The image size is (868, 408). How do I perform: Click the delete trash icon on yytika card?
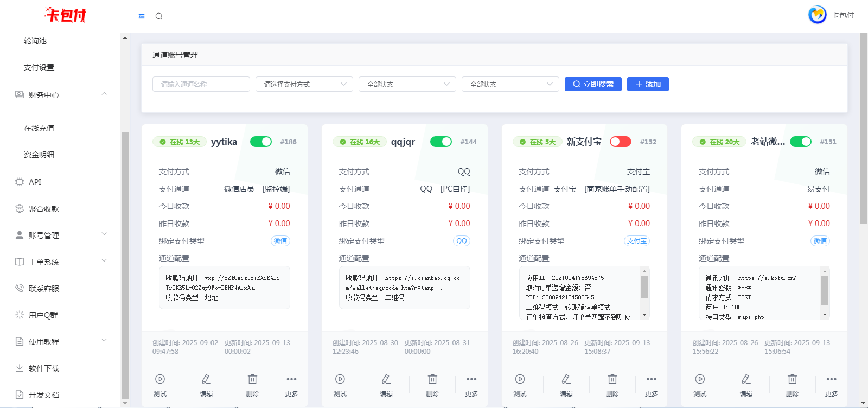[252, 379]
